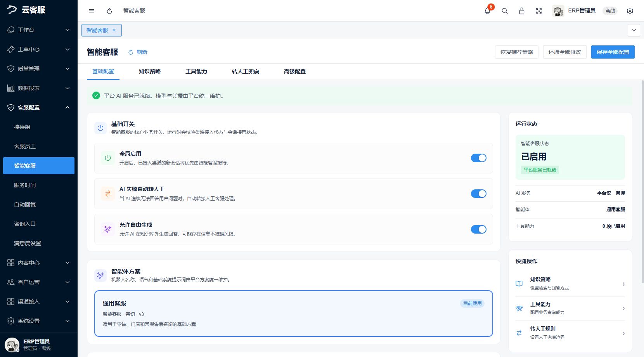Switch to the 转人工兜底 tab
644x357 pixels.
(246, 71)
